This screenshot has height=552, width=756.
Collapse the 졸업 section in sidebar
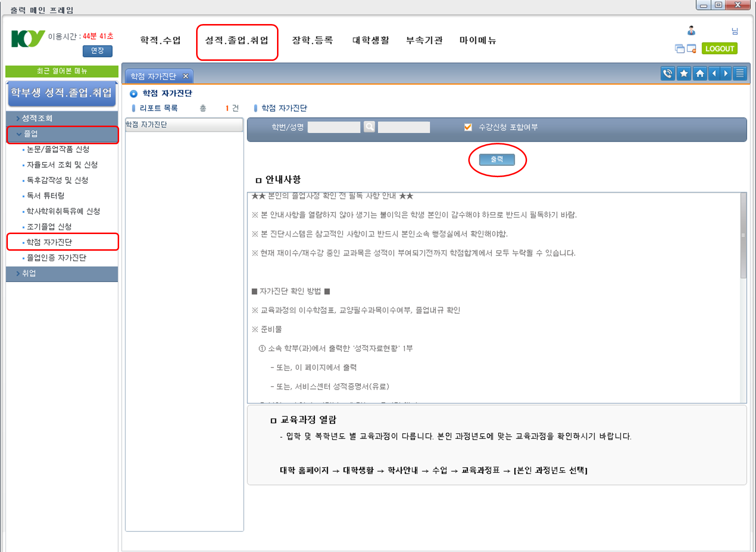pos(62,134)
